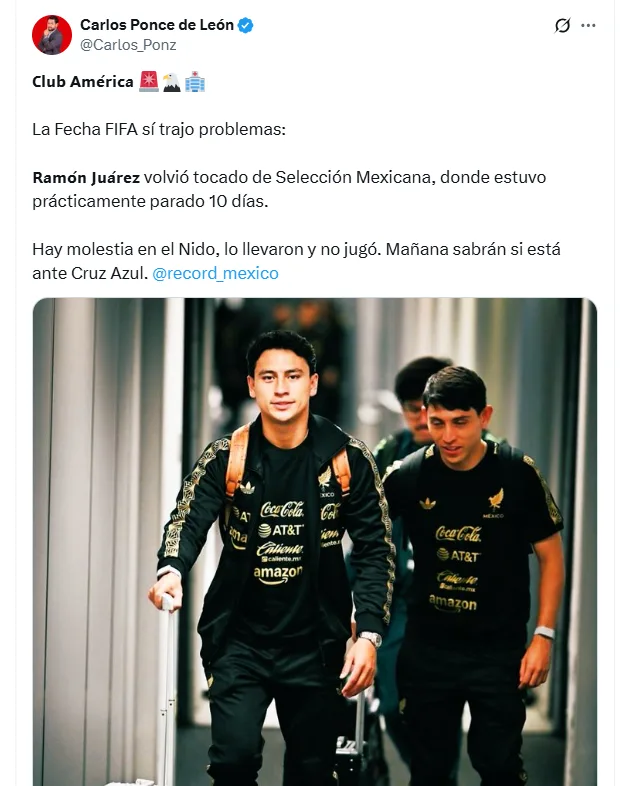Click the Coca-Cola logo on the right t-shirt
Screen dimensions: 627x786
coord(458,534)
